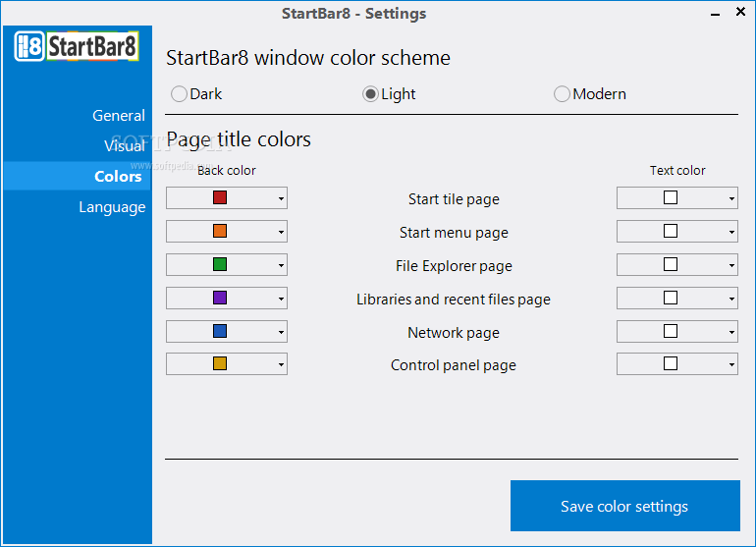
Task: Expand Start menu page text color dropdown arrow
Action: (731, 232)
